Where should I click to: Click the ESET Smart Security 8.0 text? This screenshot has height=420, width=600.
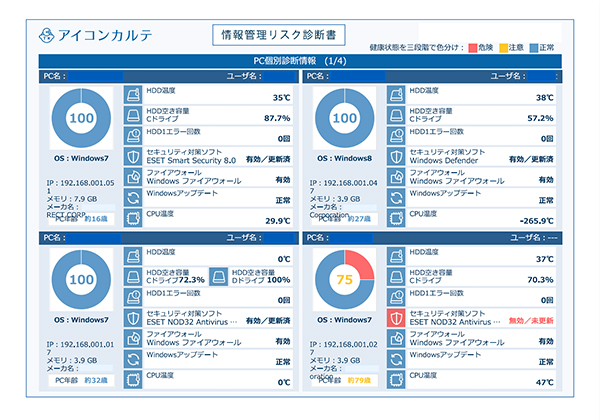click(x=191, y=161)
